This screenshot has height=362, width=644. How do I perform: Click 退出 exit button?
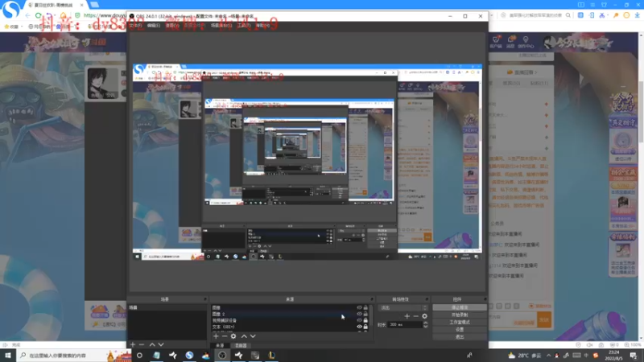click(x=459, y=337)
